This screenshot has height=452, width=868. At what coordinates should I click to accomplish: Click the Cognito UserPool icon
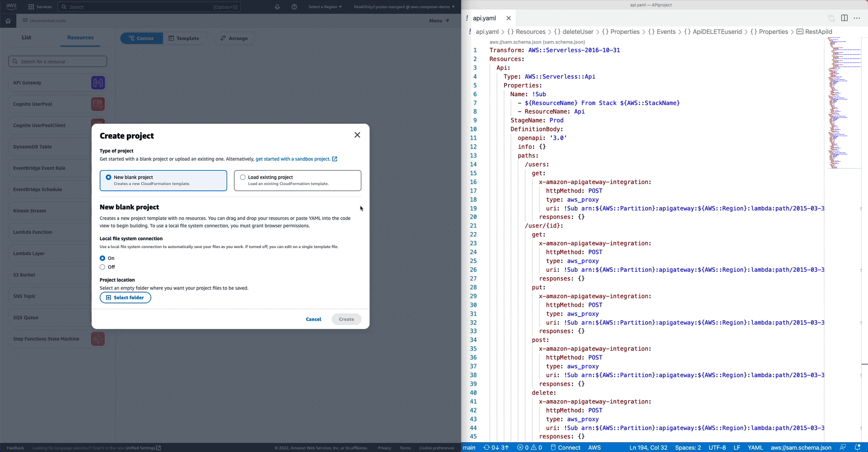98,104
